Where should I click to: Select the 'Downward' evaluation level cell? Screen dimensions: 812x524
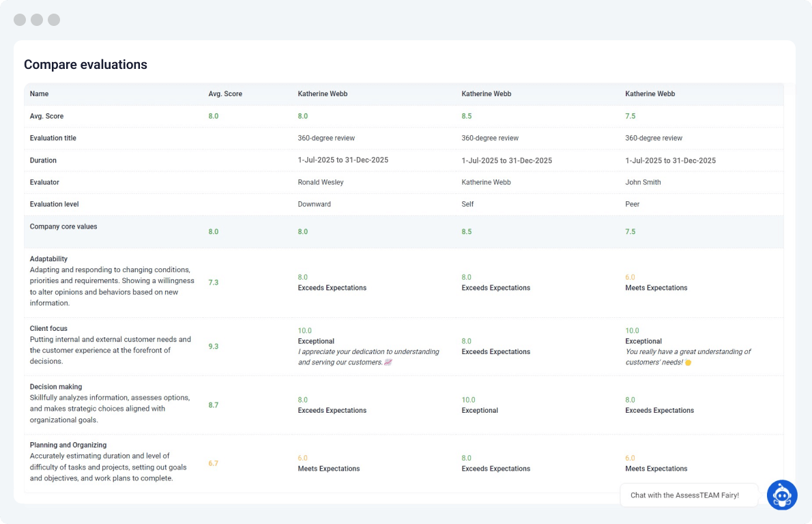(x=313, y=204)
